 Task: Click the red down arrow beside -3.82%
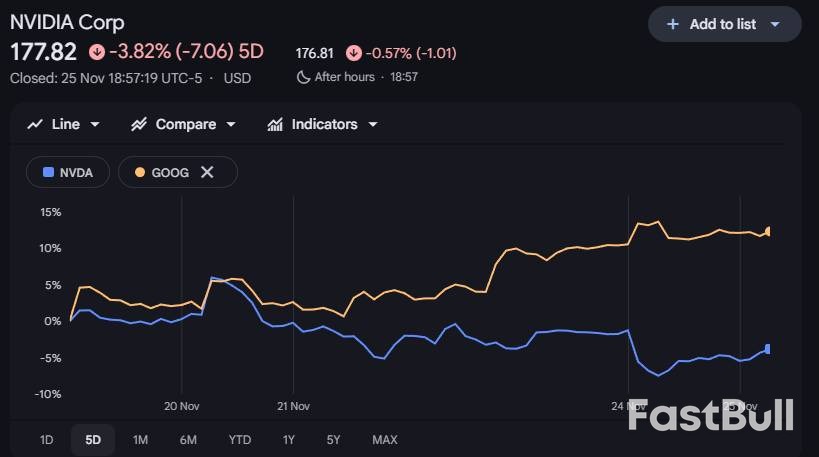pyautogui.click(x=96, y=52)
